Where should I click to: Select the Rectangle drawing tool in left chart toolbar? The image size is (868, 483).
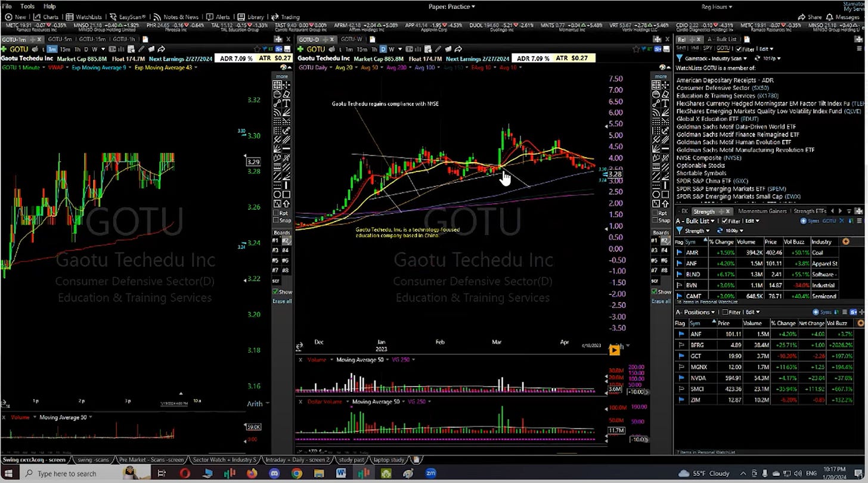[x=286, y=194]
